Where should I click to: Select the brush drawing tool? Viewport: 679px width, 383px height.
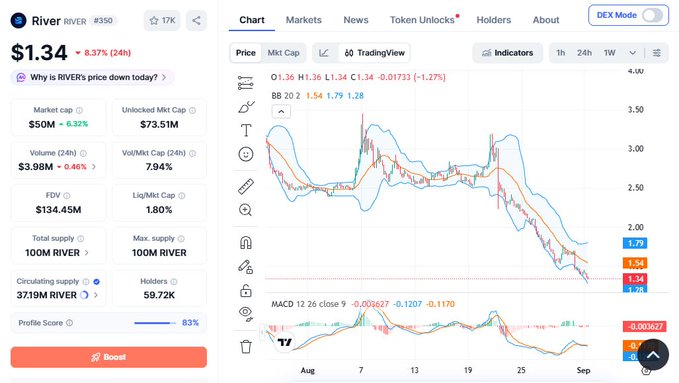246,107
